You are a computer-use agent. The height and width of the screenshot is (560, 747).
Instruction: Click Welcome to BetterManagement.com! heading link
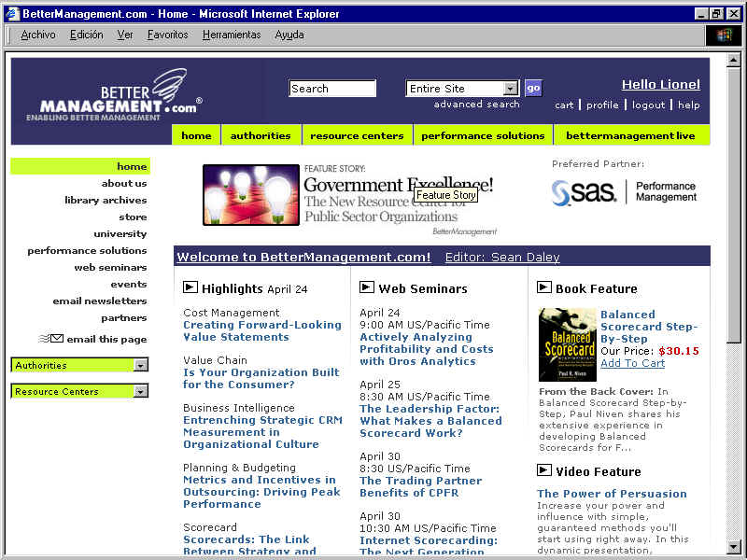[304, 258]
